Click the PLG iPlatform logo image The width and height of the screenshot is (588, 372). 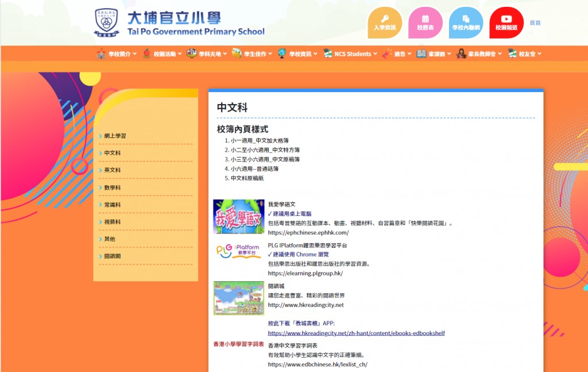[238, 250]
